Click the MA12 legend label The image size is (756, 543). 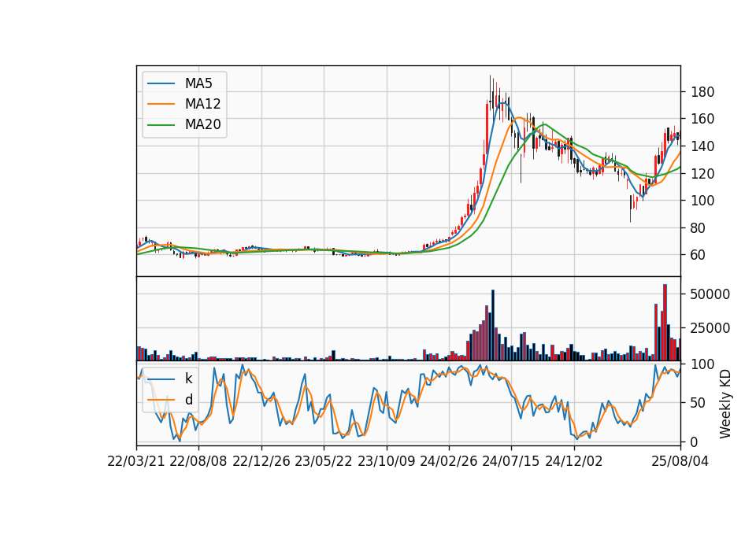pyautogui.click(x=202, y=104)
